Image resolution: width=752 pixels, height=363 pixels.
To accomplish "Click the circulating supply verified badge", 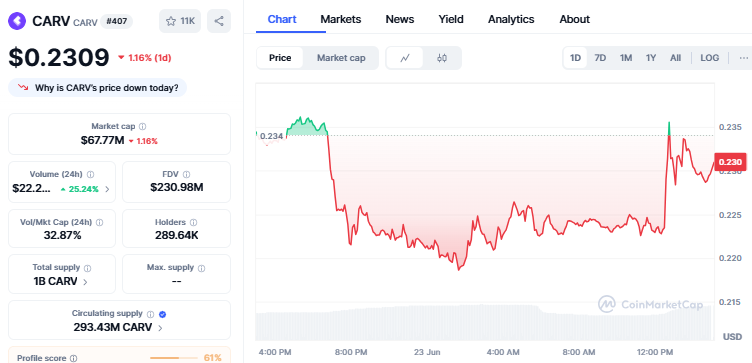I will (163, 315).
